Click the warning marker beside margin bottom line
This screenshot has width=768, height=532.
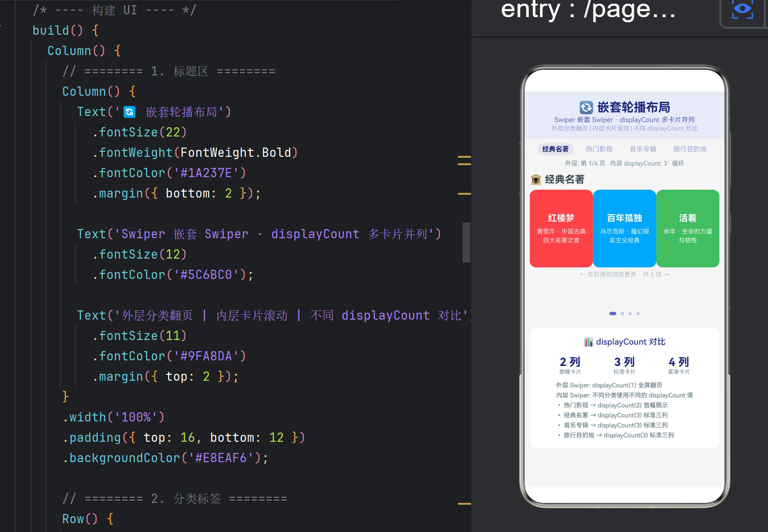click(465, 194)
